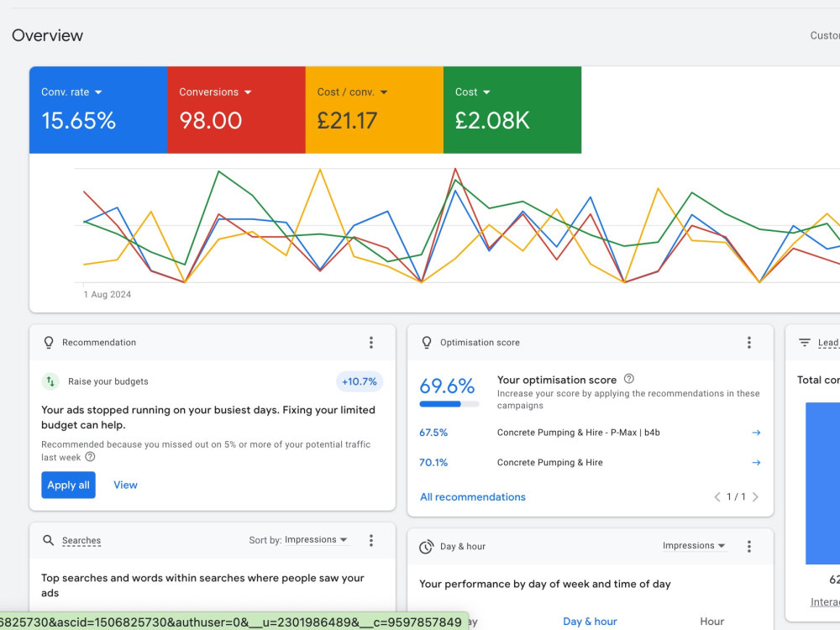Click the Recommendation lightbulb icon
The width and height of the screenshot is (840, 630).
point(49,343)
